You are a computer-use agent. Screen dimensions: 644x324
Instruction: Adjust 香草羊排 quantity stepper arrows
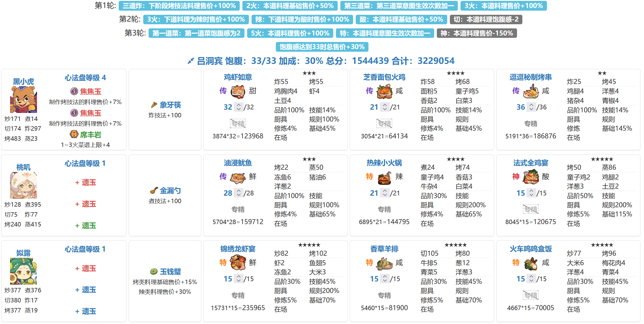click(385, 279)
